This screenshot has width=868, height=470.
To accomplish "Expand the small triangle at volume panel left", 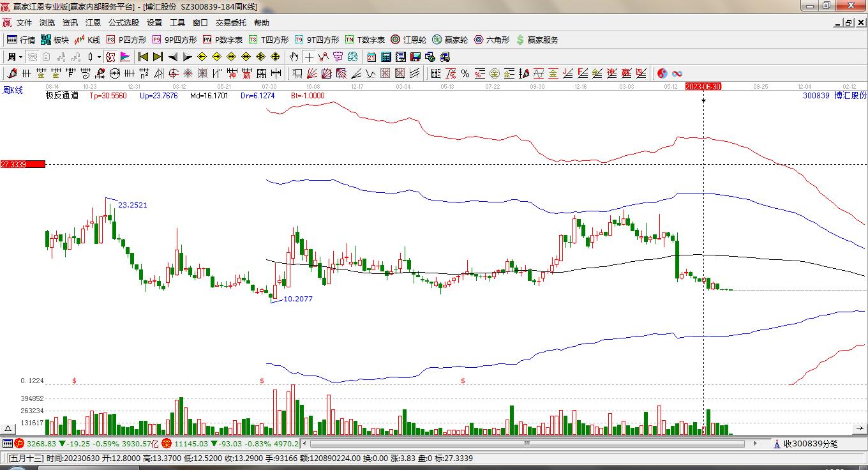I will click(x=8, y=428).
